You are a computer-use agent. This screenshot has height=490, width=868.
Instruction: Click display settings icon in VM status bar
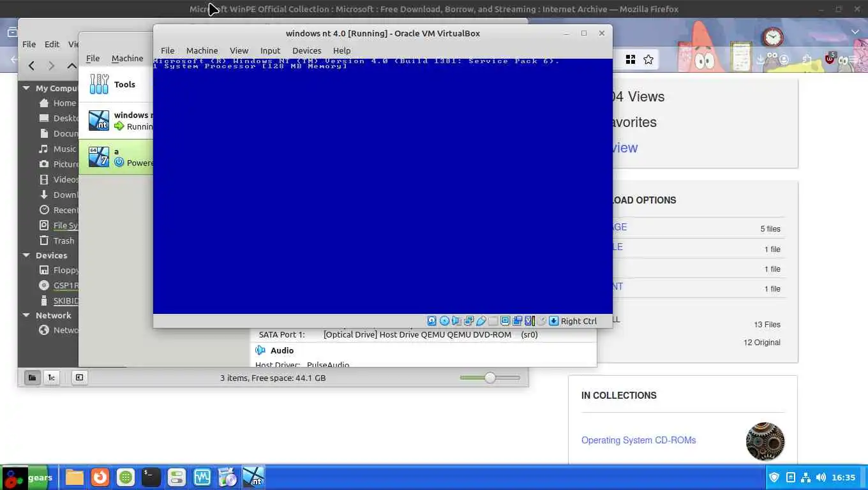(x=505, y=321)
